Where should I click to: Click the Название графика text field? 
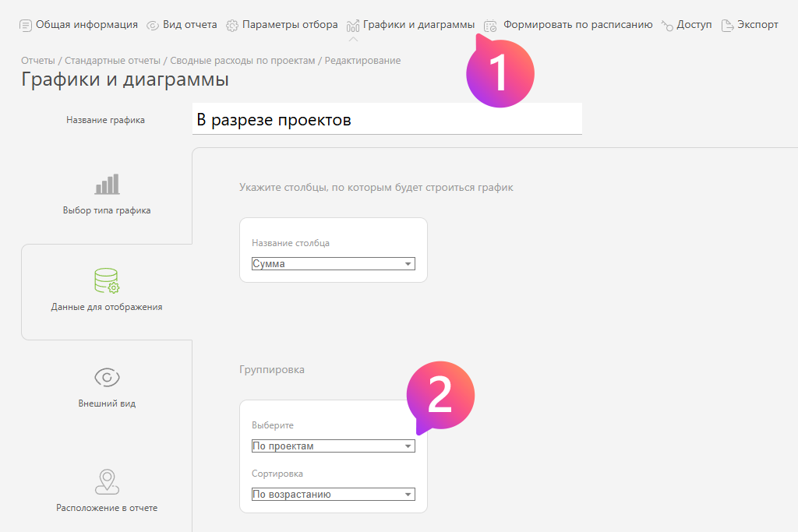(387, 120)
